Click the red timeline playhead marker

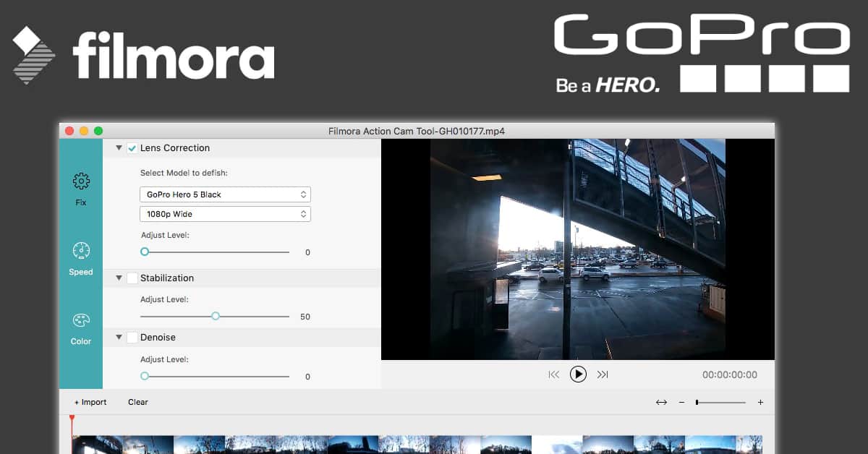(72, 419)
